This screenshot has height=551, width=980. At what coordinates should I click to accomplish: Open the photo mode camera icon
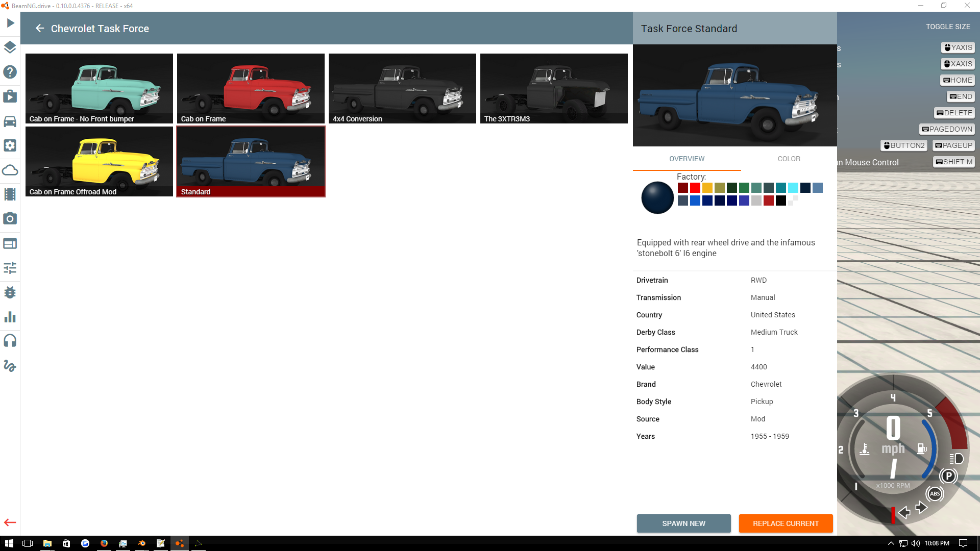pyautogui.click(x=10, y=219)
